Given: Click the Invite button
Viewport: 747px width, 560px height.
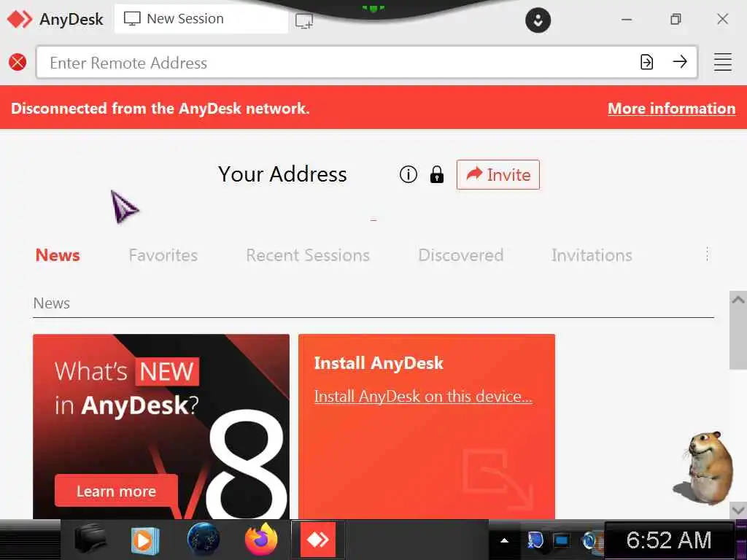Looking at the screenshot, I should (498, 175).
